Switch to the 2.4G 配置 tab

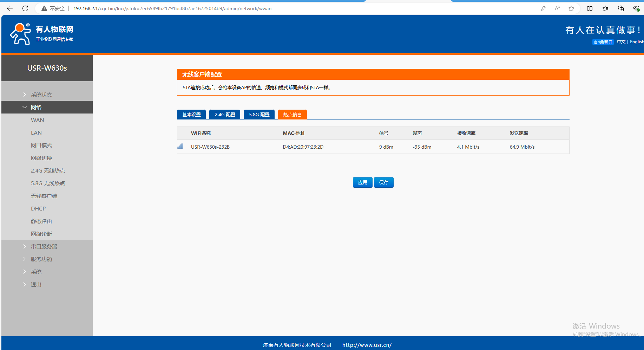[225, 115]
